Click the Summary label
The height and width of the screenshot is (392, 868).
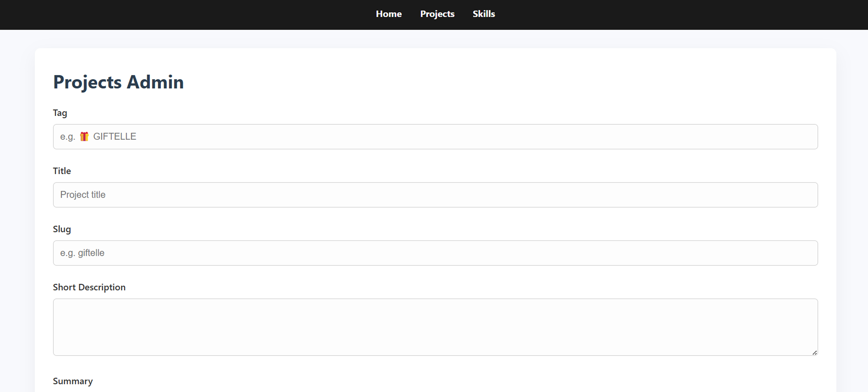click(73, 381)
